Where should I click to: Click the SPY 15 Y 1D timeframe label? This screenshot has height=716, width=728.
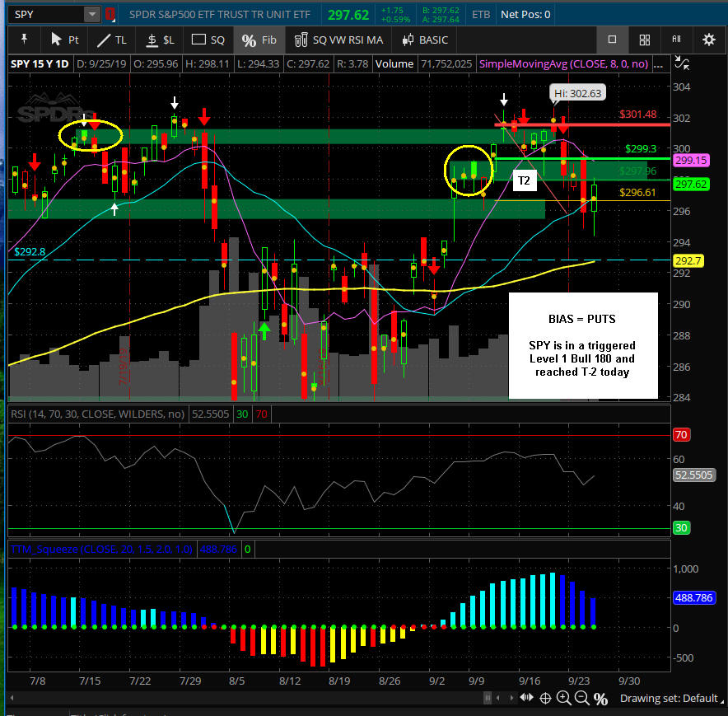click(x=40, y=64)
